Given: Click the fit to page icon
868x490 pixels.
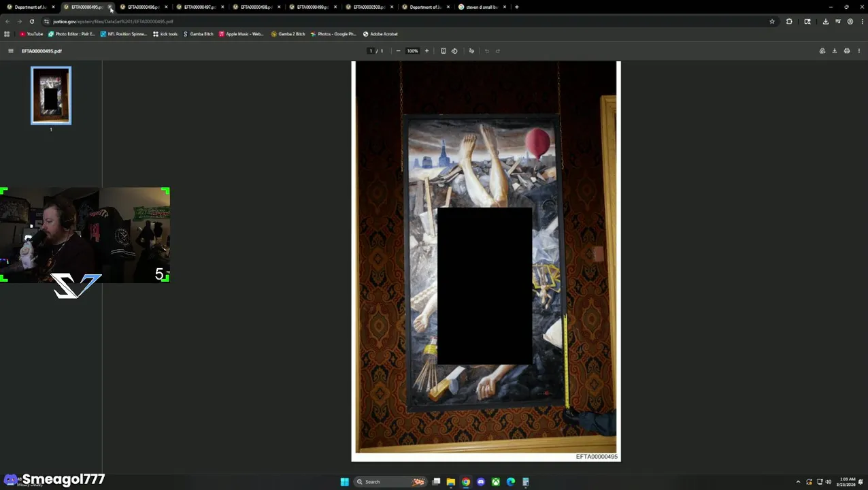Looking at the screenshot, I should pos(443,51).
